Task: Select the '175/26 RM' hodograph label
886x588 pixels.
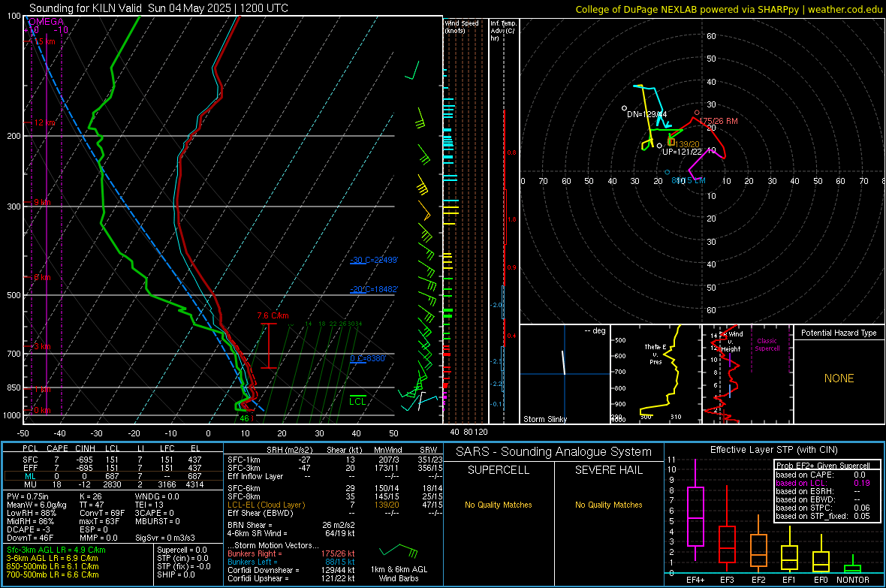Action: tap(718, 121)
